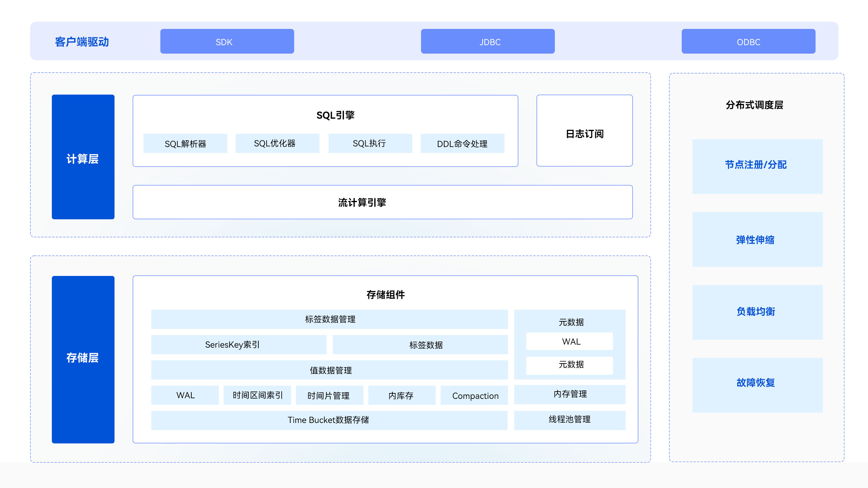This screenshot has height=488, width=868.
Task: Select the 日志订阅 panel
Action: [584, 131]
